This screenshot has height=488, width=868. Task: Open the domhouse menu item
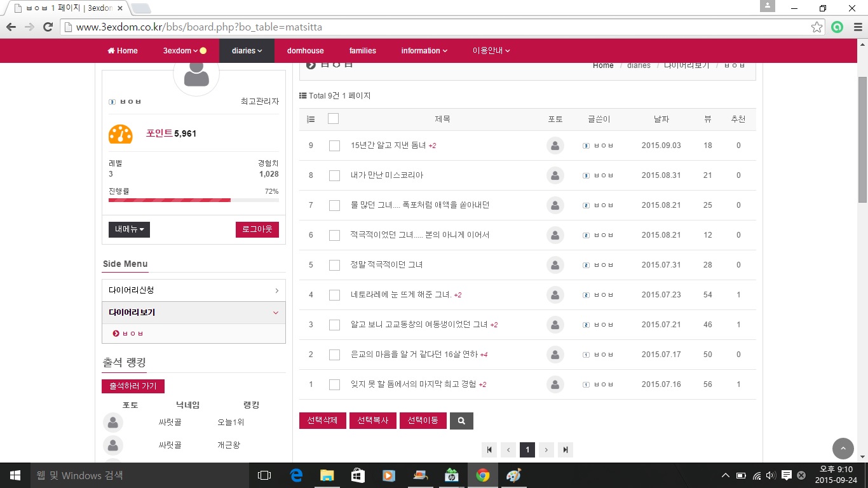click(305, 51)
